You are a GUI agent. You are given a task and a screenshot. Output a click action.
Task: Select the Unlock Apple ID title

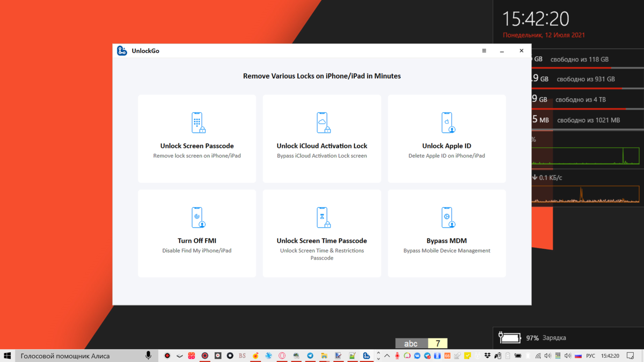click(447, 146)
